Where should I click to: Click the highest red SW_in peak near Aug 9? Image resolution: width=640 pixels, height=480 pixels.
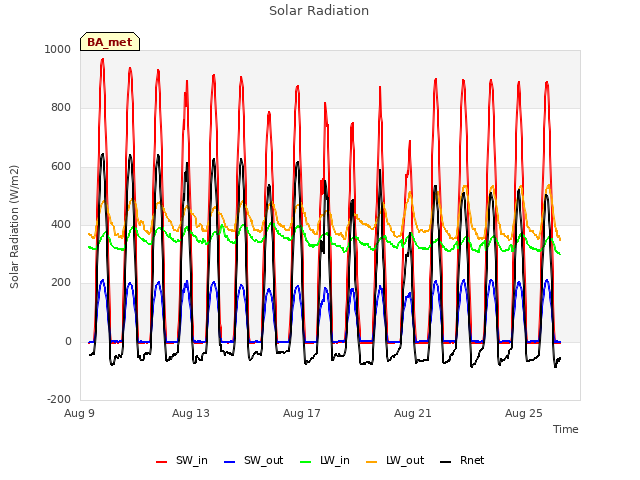tap(102, 60)
